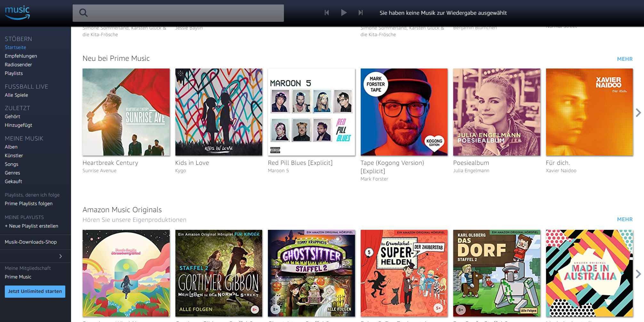Viewport: 644px width, 322px height.
Task: Open Heartbreak Century album cover
Action: [126, 112]
